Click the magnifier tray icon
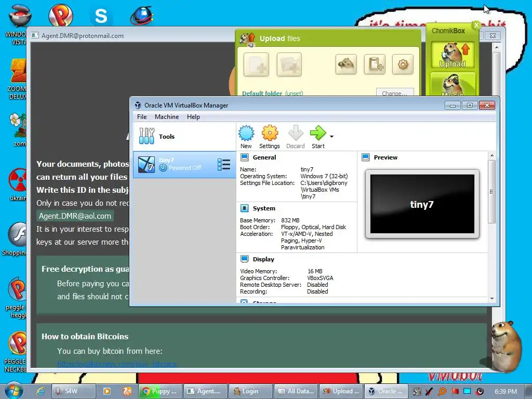The width and height of the screenshot is (532, 399). tap(442, 392)
